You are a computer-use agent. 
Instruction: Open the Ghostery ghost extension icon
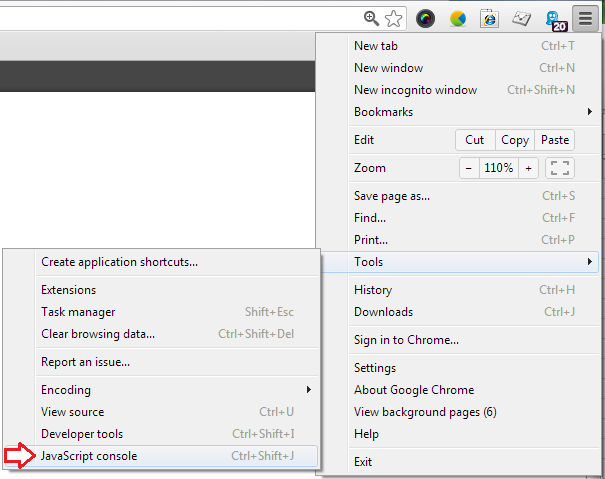coord(553,18)
